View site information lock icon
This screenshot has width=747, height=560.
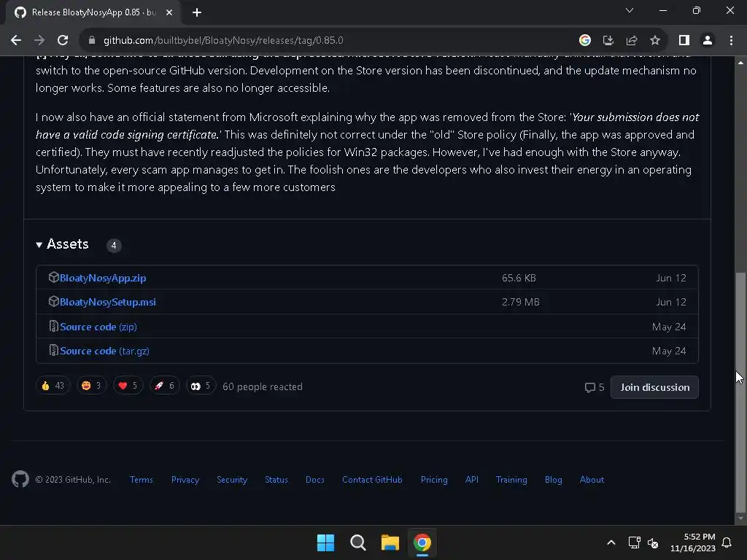coord(92,41)
